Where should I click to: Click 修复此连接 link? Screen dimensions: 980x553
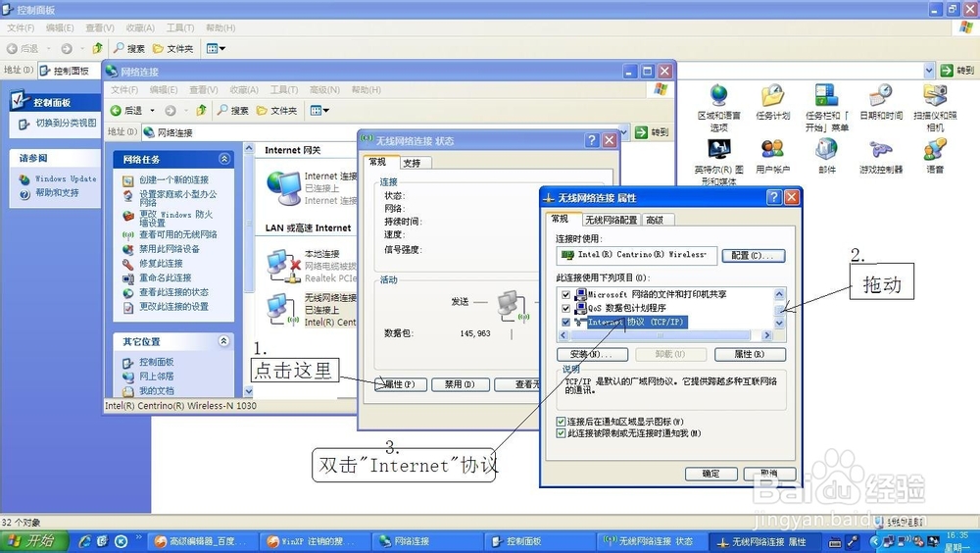click(x=161, y=264)
